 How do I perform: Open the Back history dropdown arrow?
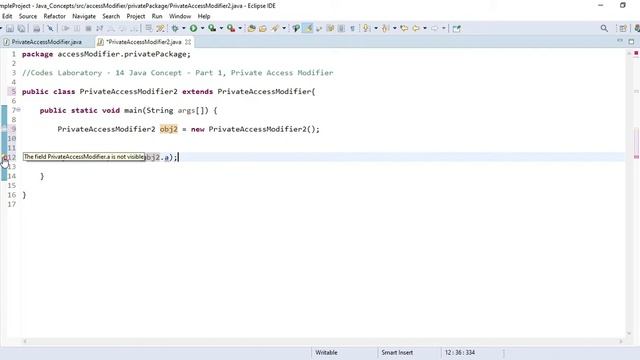click(425, 29)
